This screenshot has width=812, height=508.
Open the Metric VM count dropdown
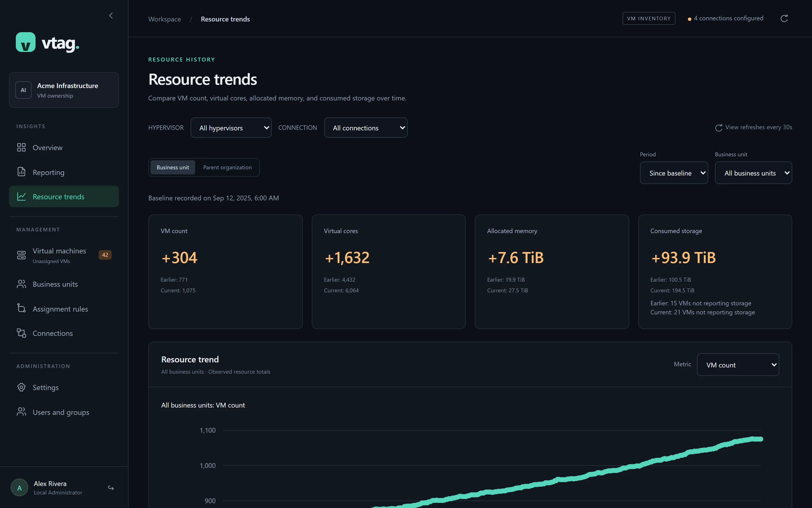click(738, 365)
